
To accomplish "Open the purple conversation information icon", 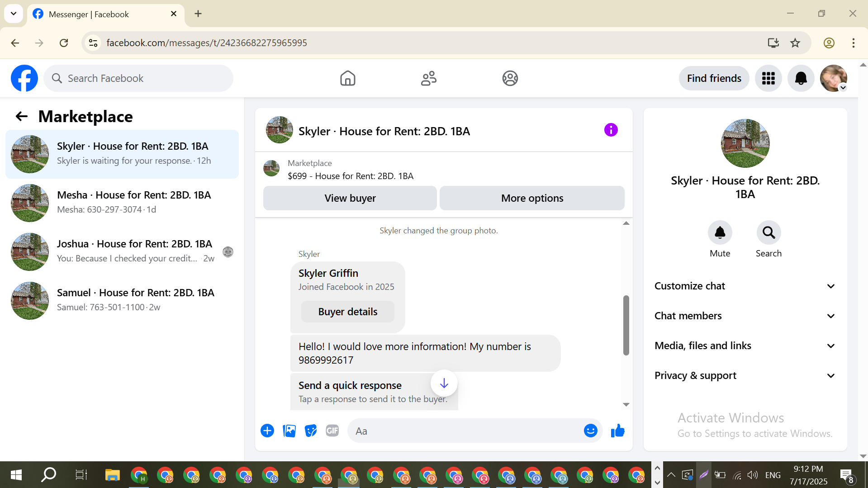I will 611,130.
